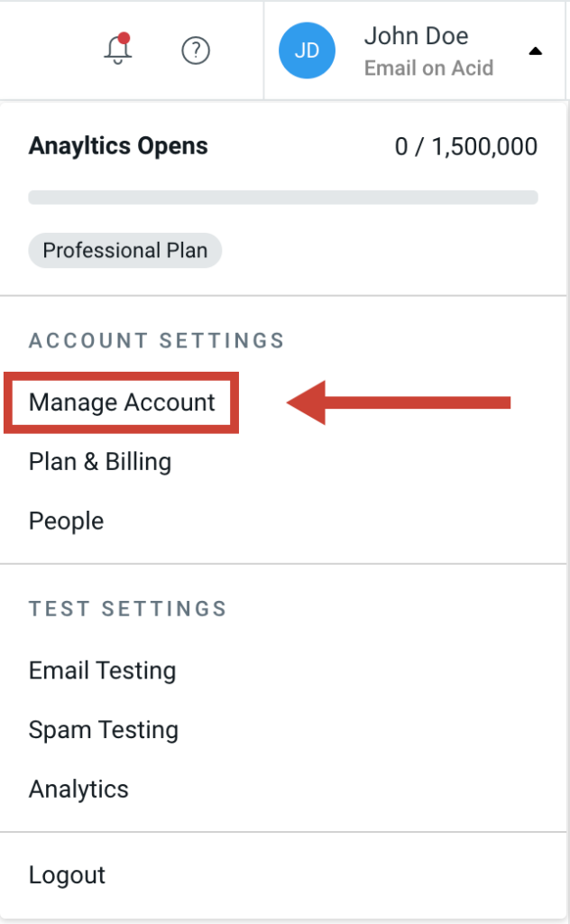The image size is (570, 924).
Task: Click the JD avatar circle
Action: [307, 51]
